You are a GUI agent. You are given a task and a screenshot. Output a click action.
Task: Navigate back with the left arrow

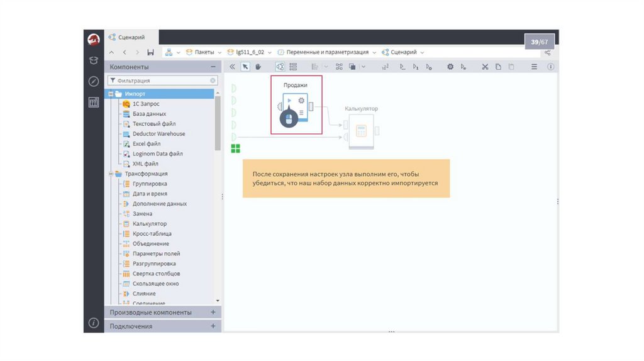click(x=125, y=52)
